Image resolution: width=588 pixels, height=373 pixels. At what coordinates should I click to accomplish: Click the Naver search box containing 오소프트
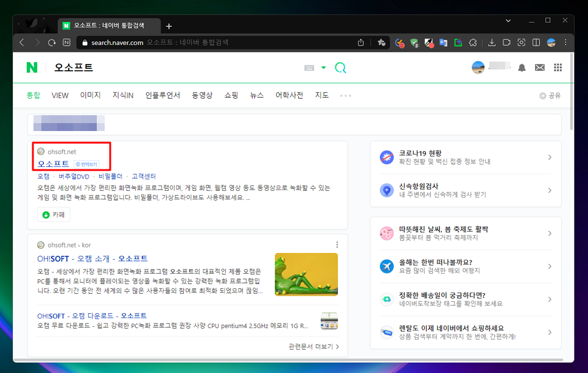tap(177, 68)
